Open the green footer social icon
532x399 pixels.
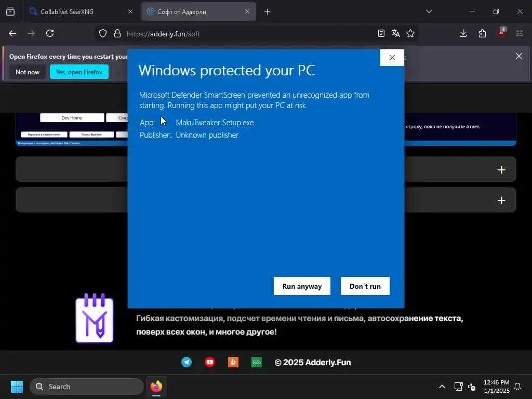point(257,362)
